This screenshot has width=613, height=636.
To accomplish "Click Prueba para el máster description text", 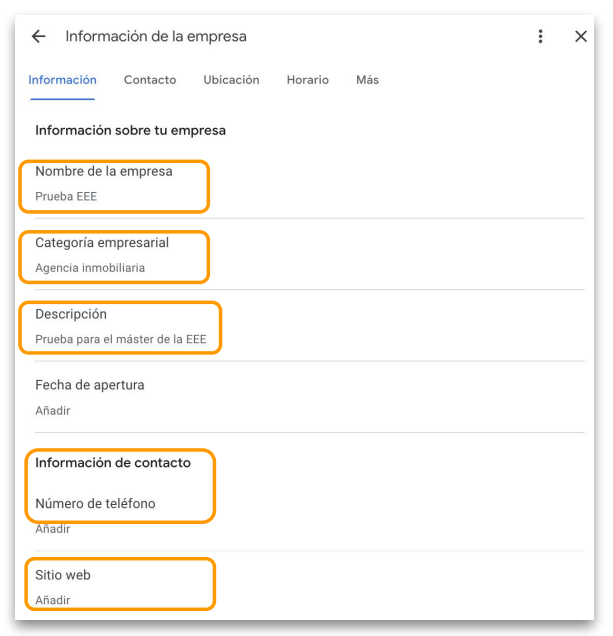I will click(121, 339).
